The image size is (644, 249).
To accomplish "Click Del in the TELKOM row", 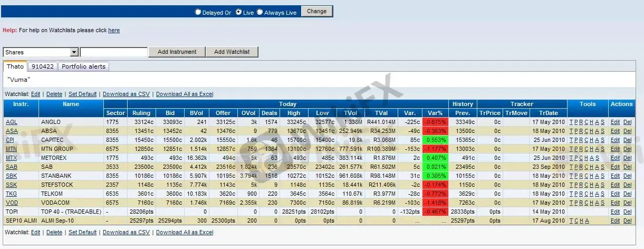I will pos(627,194).
